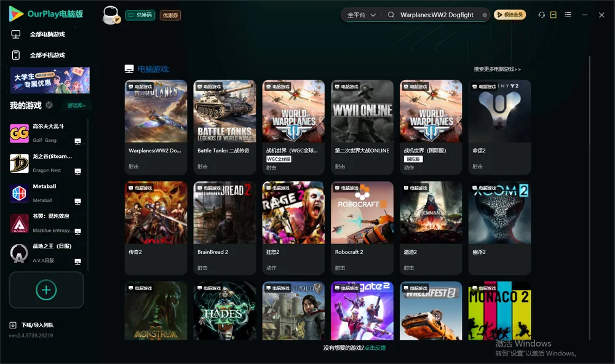
Task: Open the 战机世界 (国际服) game card
Action: 431,127
